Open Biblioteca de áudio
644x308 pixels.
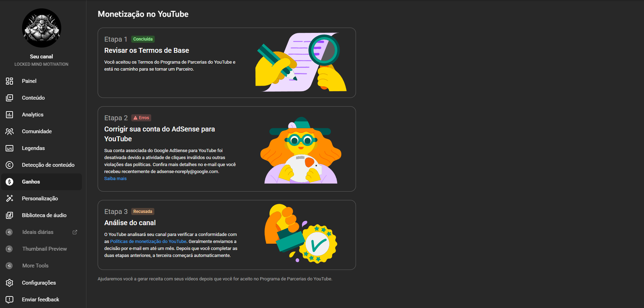pos(42,215)
